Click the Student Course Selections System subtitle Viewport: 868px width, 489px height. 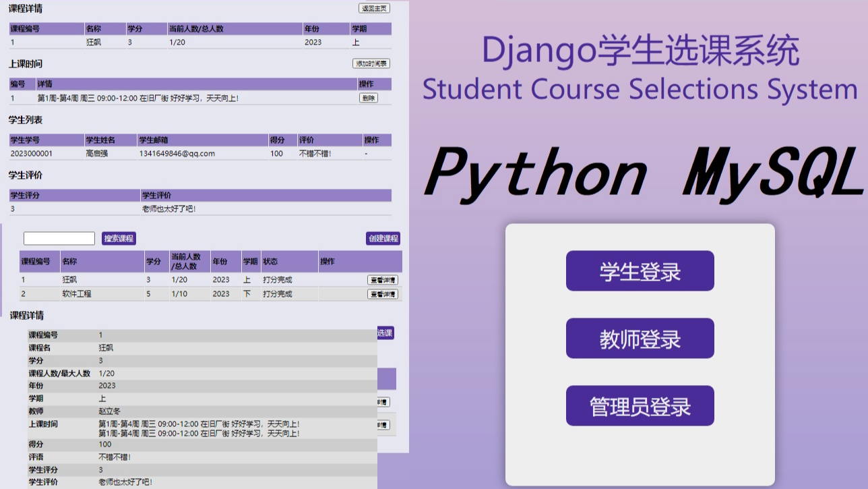tap(640, 89)
